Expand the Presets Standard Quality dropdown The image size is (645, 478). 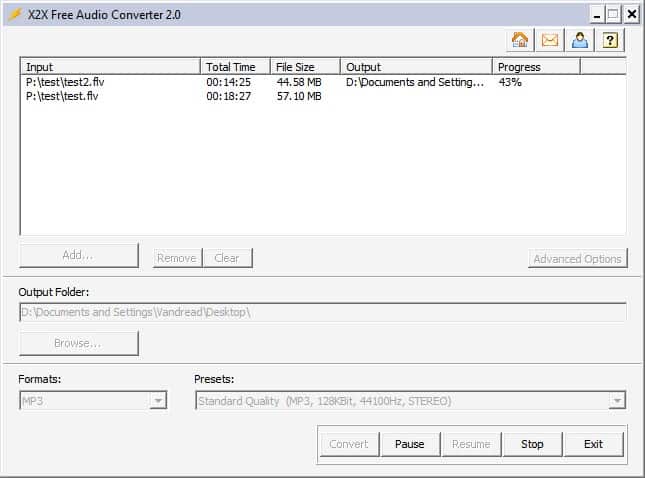(410, 400)
